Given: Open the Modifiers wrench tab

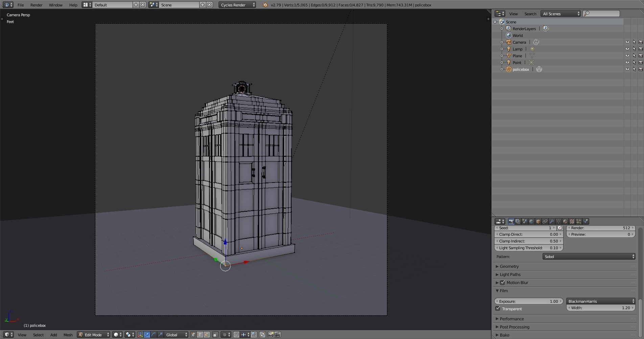Looking at the screenshot, I should click(552, 221).
